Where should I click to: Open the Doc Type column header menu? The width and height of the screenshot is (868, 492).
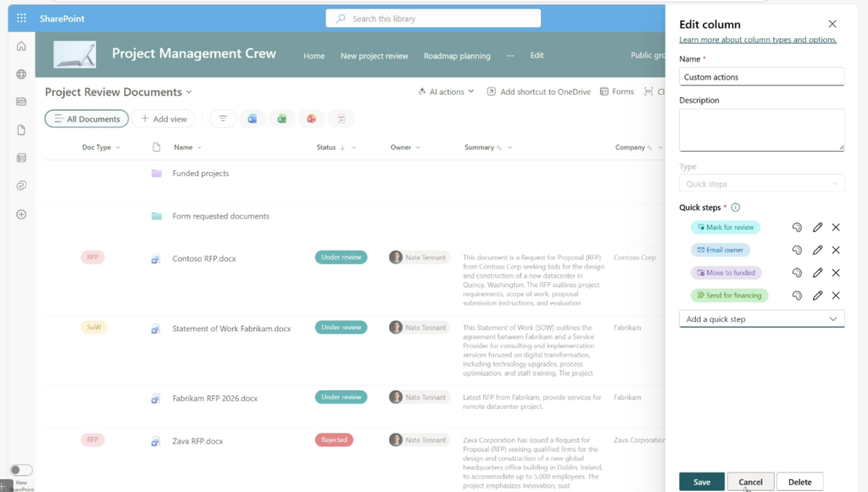tap(101, 147)
